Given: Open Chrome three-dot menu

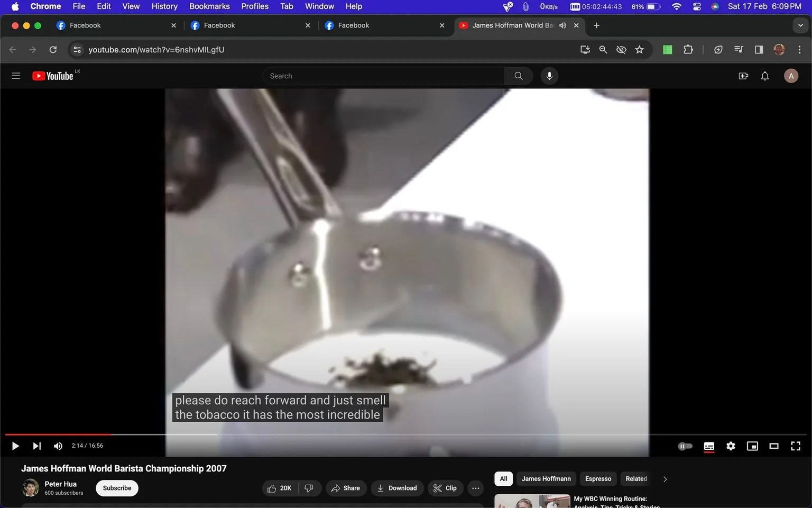Looking at the screenshot, I should pos(799,49).
